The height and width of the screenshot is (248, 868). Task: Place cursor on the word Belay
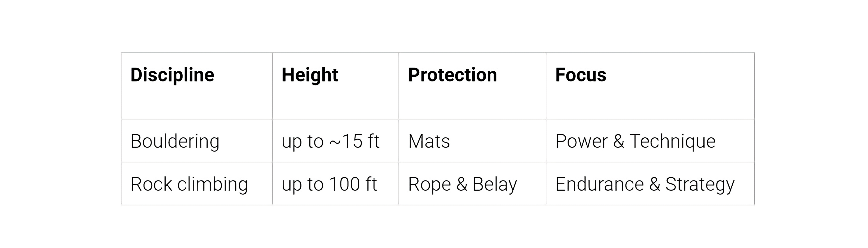495,184
